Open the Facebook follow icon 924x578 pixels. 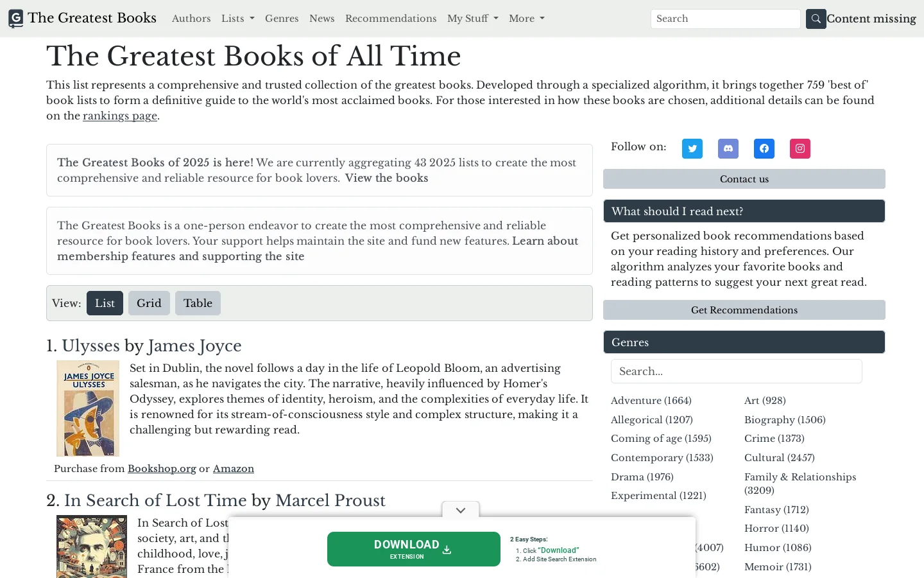pyautogui.click(x=764, y=148)
